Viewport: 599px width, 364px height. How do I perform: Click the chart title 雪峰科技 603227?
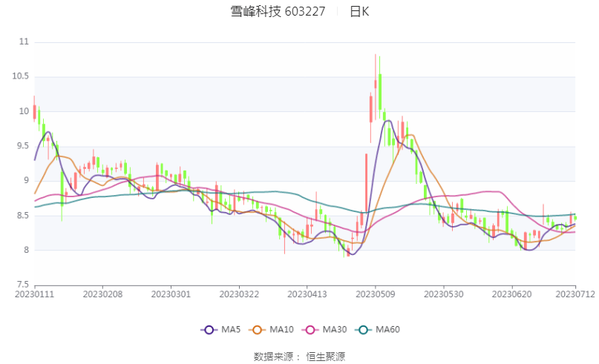pyautogui.click(x=278, y=11)
